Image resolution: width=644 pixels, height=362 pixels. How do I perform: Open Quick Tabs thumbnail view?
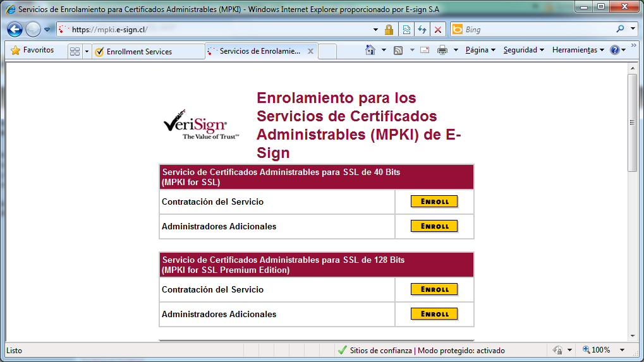click(x=75, y=51)
